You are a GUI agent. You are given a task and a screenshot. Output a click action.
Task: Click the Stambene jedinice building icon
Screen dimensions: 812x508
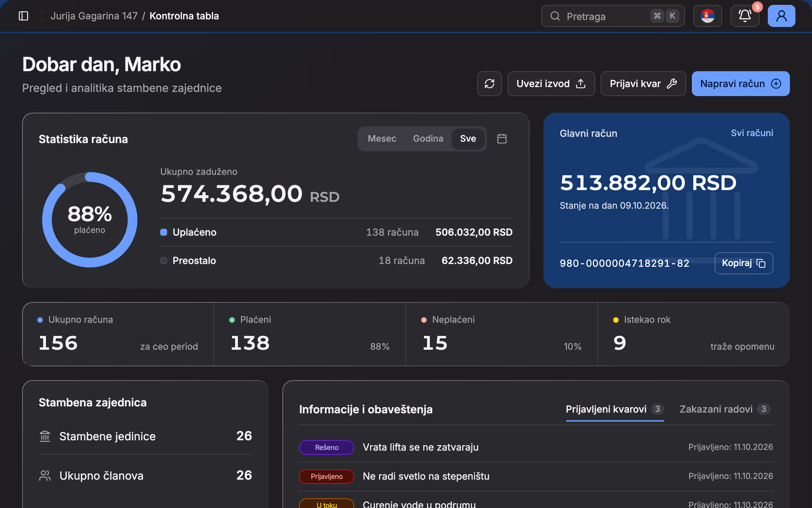[45, 436]
